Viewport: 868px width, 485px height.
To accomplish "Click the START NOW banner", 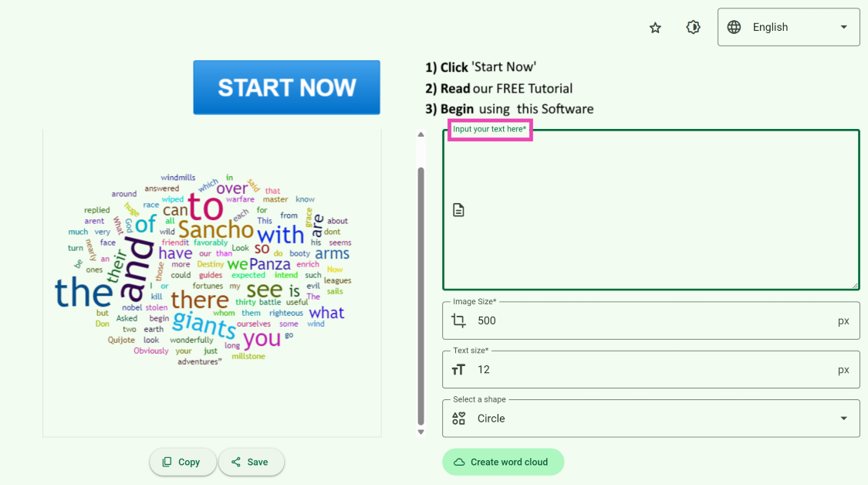I will (x=286, y=87).
